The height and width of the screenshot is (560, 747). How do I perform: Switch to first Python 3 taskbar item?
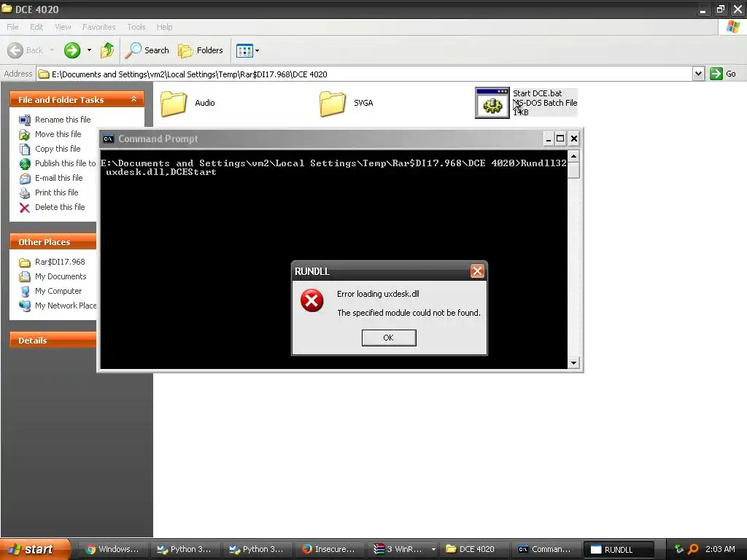pyautogui.click(x=185, y=549)
